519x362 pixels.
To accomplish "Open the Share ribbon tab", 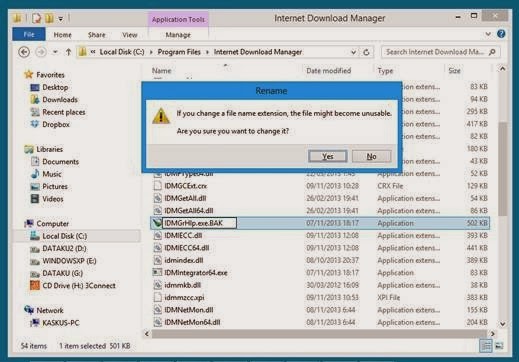I will (x=96, y=35).
